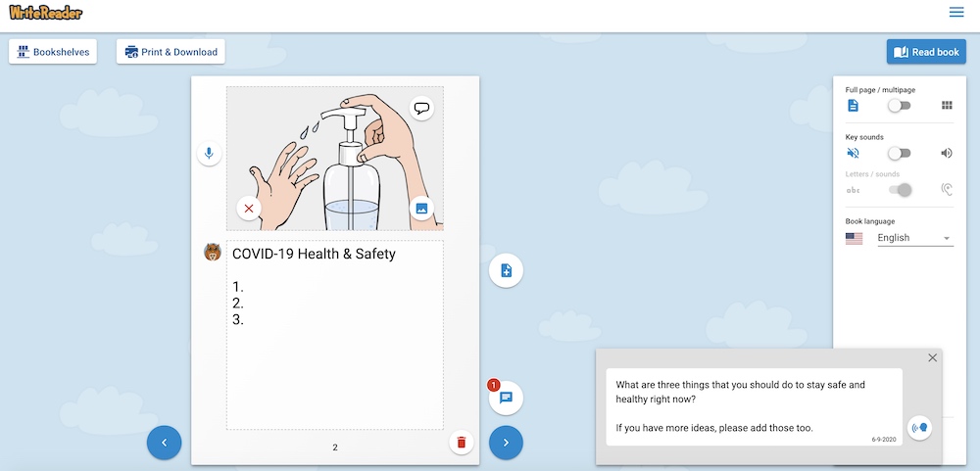
Task: Open comments with notification badge
Action: (506, 398)
